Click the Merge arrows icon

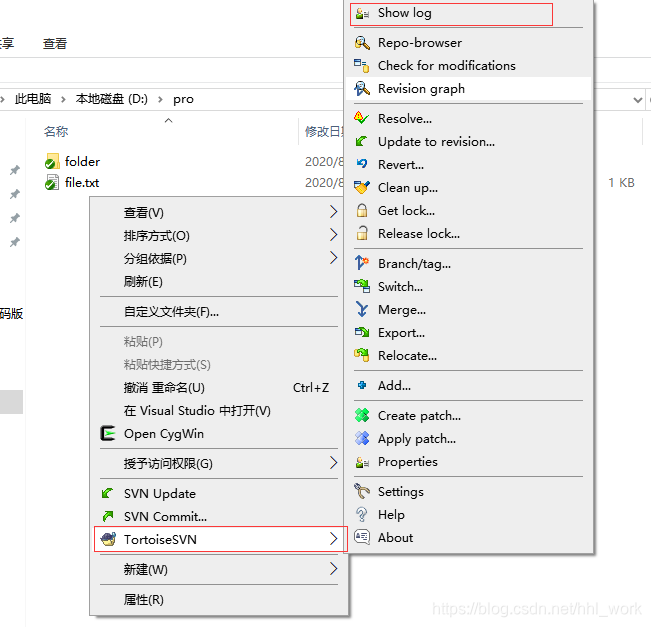pyautogui.click(x=362, y=309)
